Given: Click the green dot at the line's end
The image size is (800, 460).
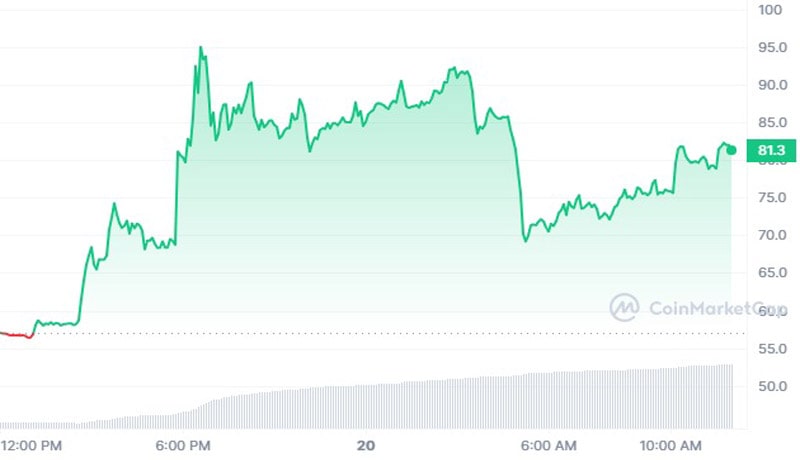Looking at the screenshot, I should 731,150.
